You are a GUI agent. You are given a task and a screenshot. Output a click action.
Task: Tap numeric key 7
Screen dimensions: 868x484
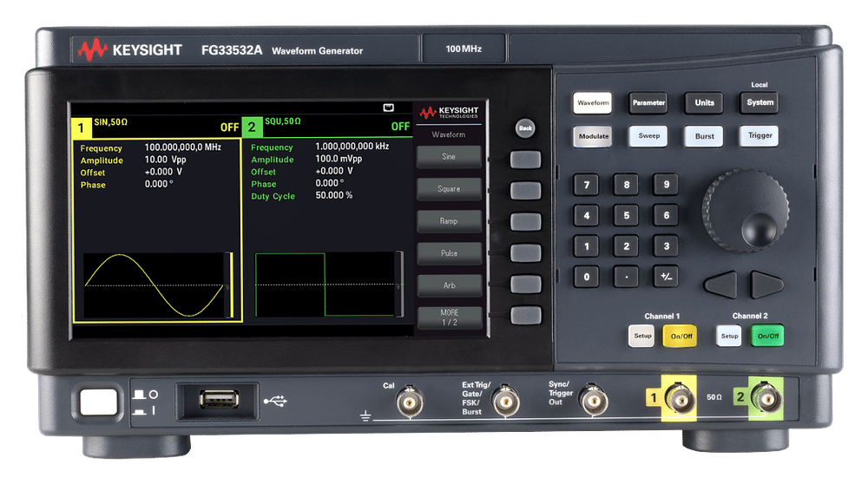click(586, 185)
